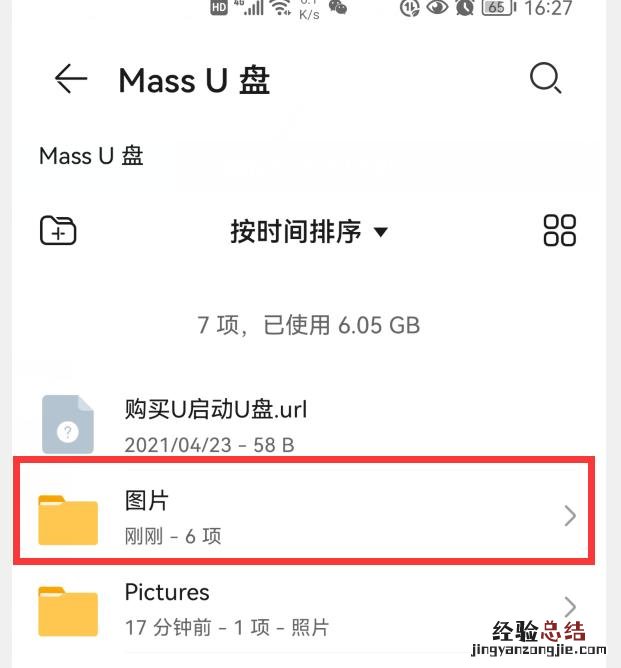Expand 图片 folder via chevron
Screen dimensions: 621x668
coord(570,516)
